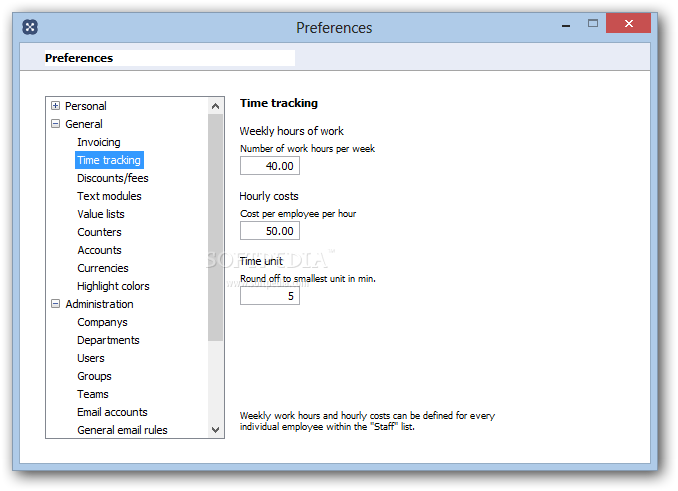Click the tree scroll down arrow
Viewport: 678px width, 491px height.
click(x=215, y=430)
